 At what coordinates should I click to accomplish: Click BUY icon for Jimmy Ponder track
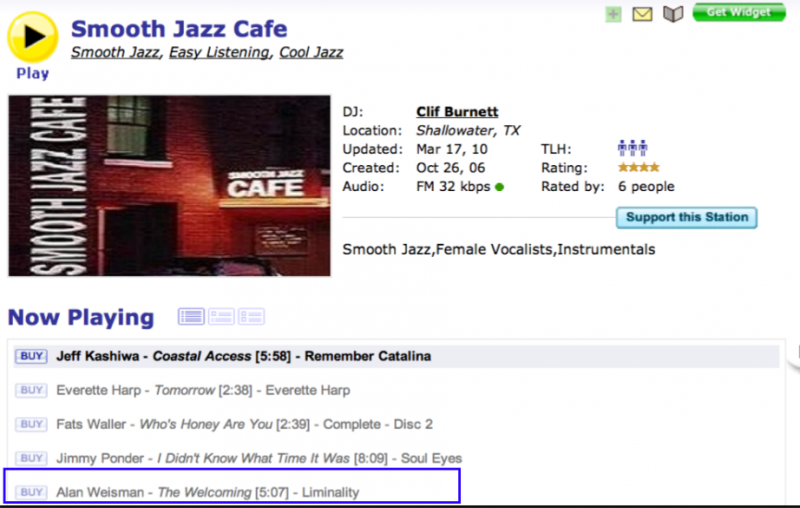(x=31, y=458)
